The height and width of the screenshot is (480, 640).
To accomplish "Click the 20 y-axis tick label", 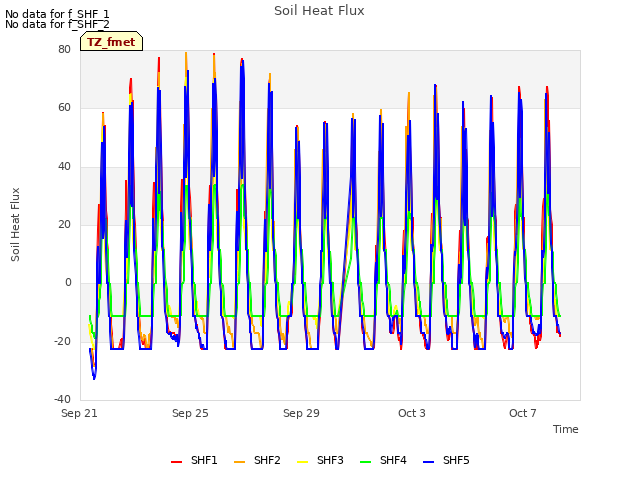I will click(64, 224).
